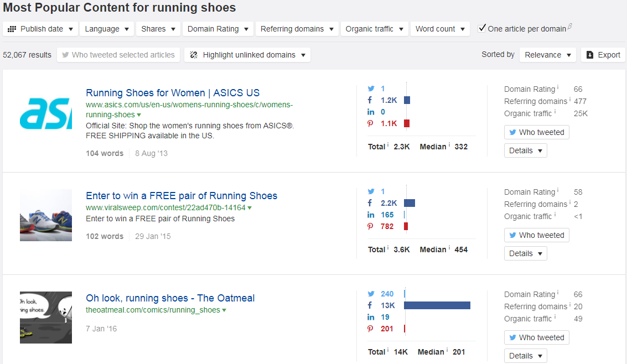
Task: Click Pinterest icon in the viralsweep shares
Action: (370, 226)
